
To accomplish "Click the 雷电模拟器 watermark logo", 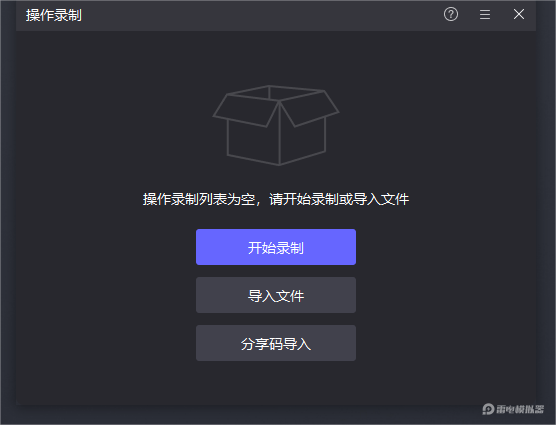I will (x=513, y=409).
